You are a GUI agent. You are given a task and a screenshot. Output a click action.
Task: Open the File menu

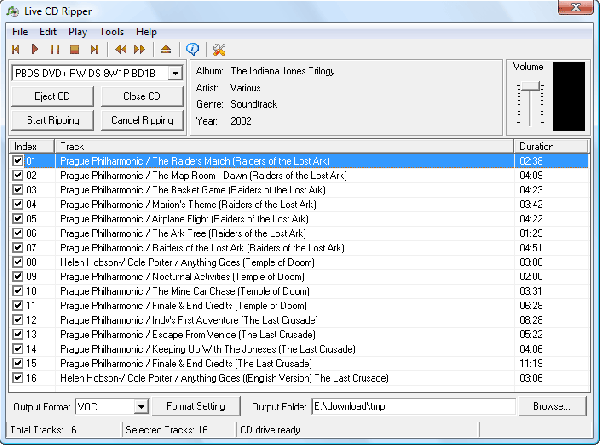(x=20, y=32)
